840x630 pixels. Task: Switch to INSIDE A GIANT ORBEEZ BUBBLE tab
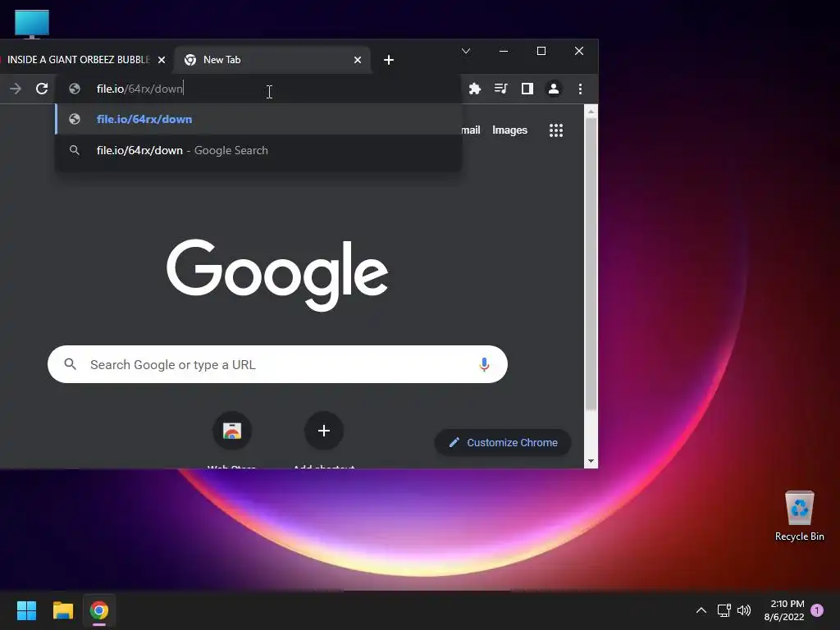tap(78, 59)
